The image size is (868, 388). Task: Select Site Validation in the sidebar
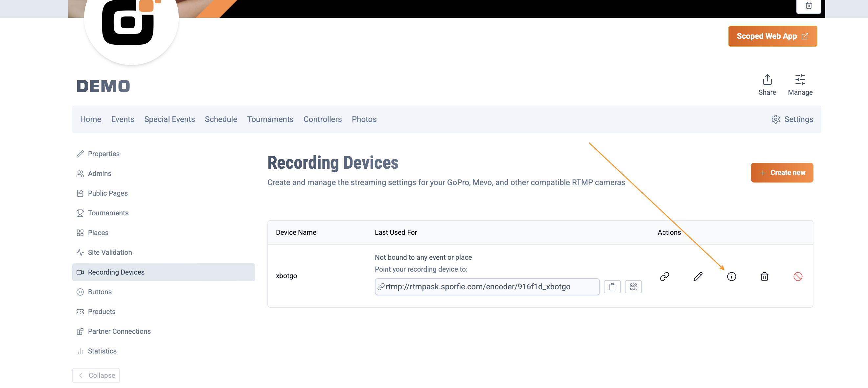tap(109, 252)
